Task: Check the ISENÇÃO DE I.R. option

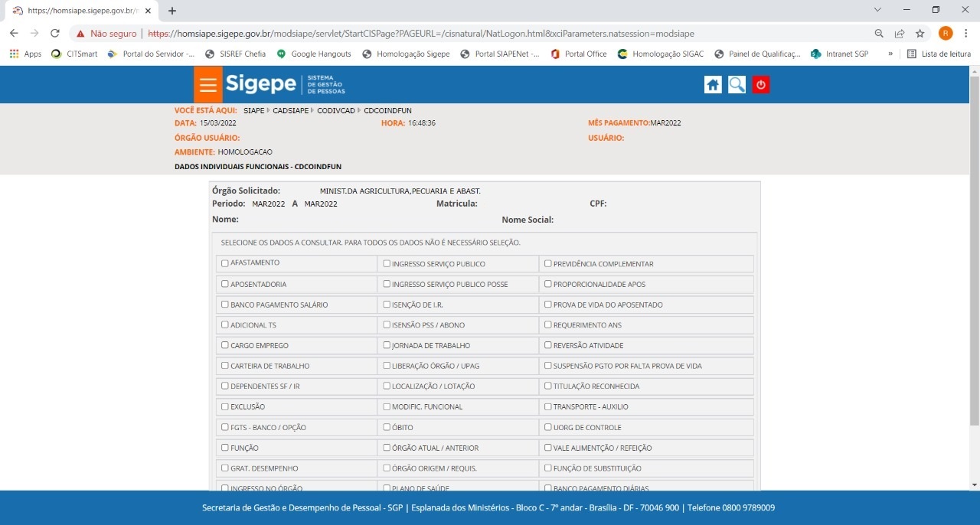Action: coord(387,305)
